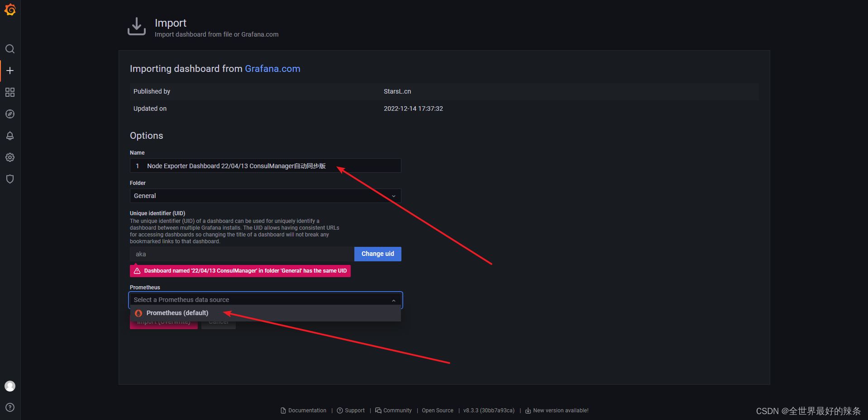Open the Create plus icon in sidebar

click(10, 71)
